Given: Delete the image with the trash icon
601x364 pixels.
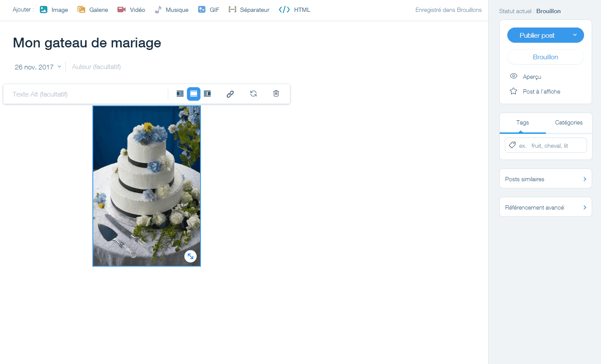Looking at the screenshot, I should point(276,94).
